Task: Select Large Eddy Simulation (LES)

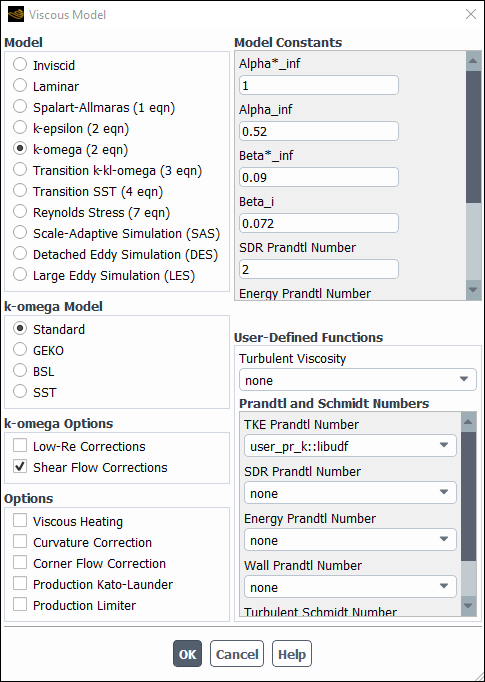Action: point(20,274)
